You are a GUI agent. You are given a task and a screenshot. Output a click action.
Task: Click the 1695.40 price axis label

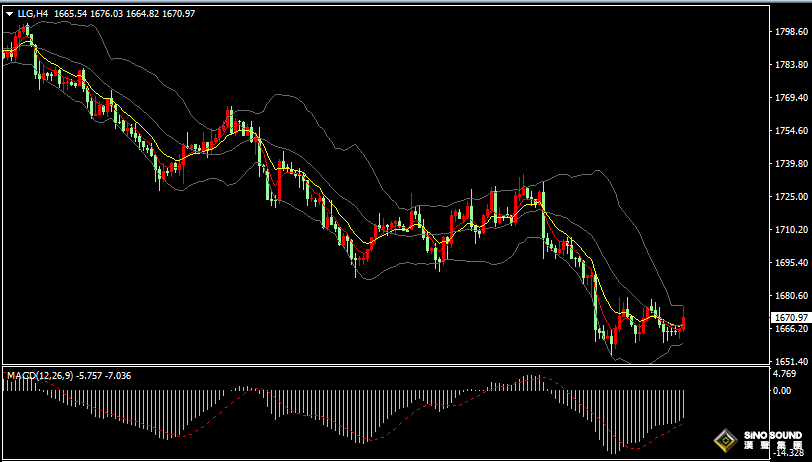[789, 263]
